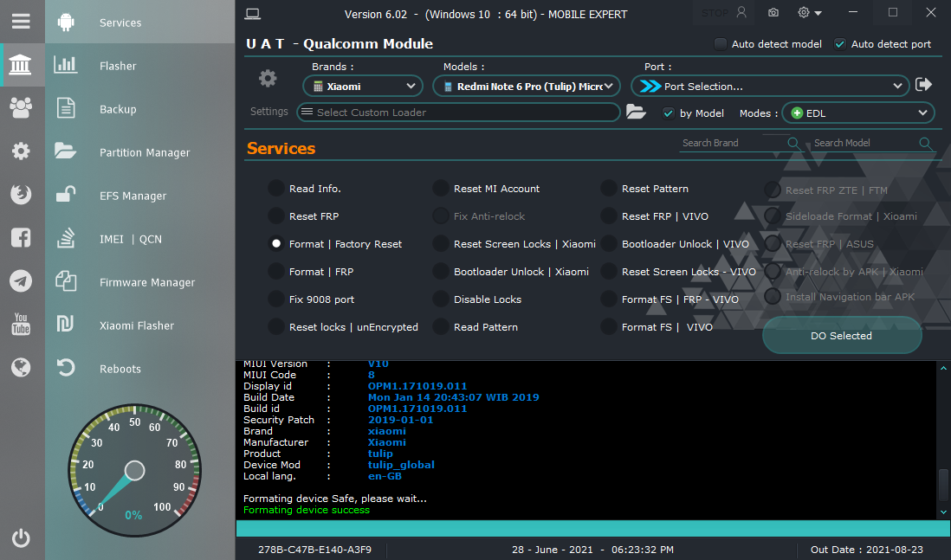Select Bootloader Unlock | Xiaomi option
Image resolution: width=951 pixels, height=560 pixels.
pos(440,272)
